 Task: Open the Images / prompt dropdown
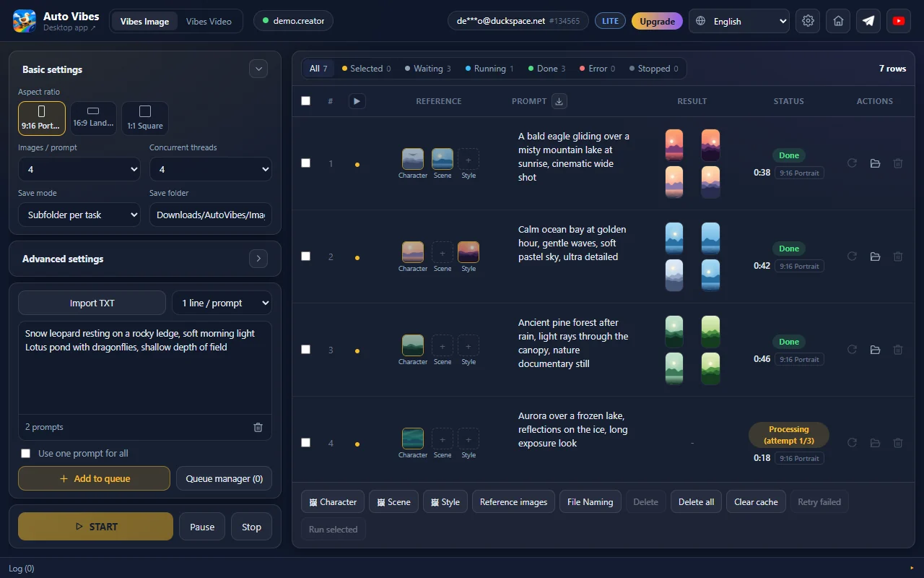[79, 169]
